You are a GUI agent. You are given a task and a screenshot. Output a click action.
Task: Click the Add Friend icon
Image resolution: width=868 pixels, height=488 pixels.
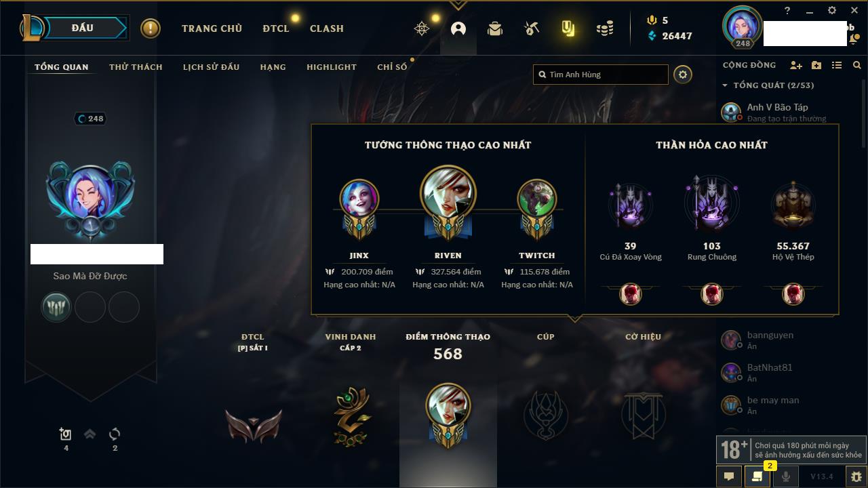coord(796,65)
